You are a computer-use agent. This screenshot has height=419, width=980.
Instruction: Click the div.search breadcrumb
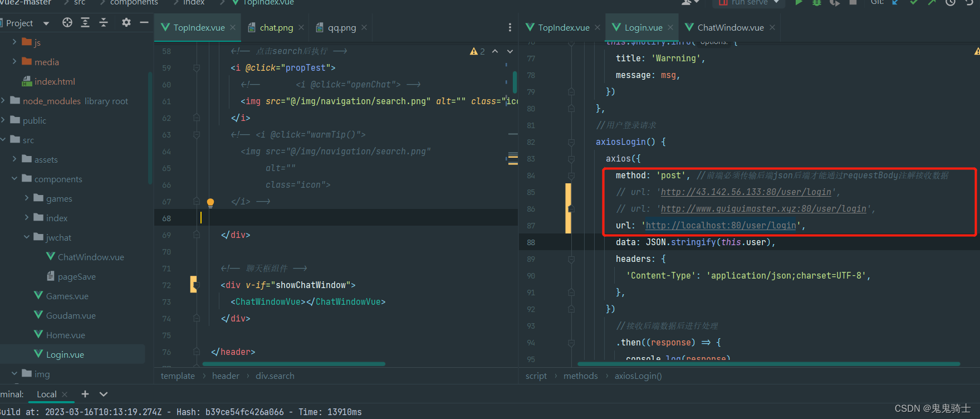point(275,376)
